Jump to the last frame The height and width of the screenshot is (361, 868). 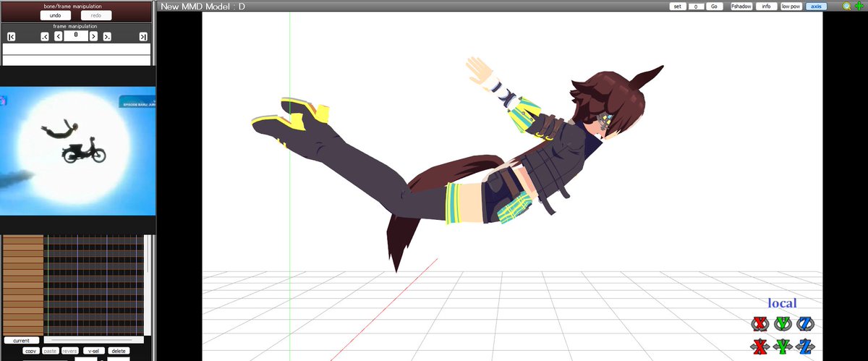[x=143, y=37]
